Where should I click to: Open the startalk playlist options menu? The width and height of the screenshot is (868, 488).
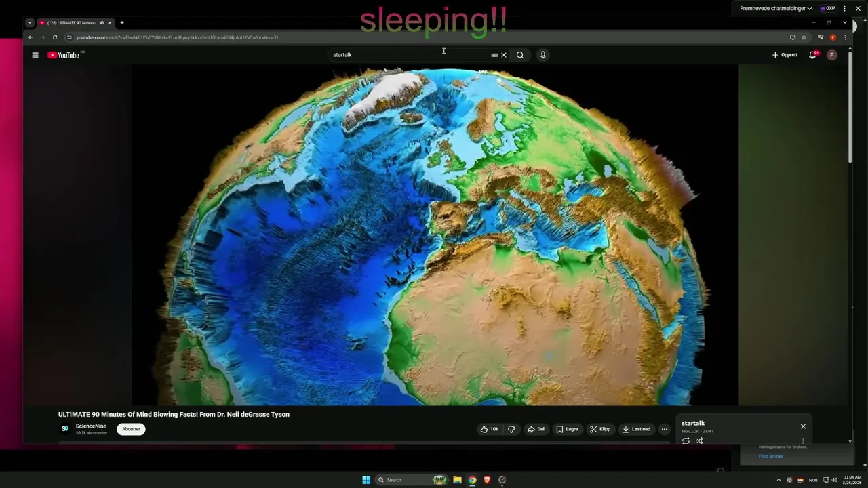coord(803,441)
